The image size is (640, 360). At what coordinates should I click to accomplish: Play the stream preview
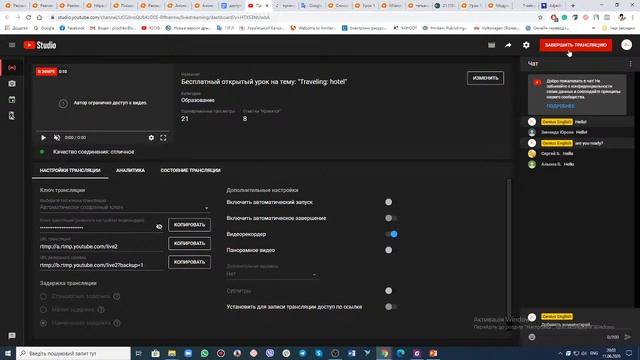coord(43,138)
